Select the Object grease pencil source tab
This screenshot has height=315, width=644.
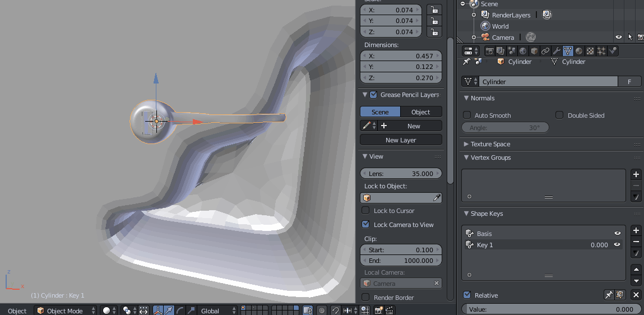(421, 112)
